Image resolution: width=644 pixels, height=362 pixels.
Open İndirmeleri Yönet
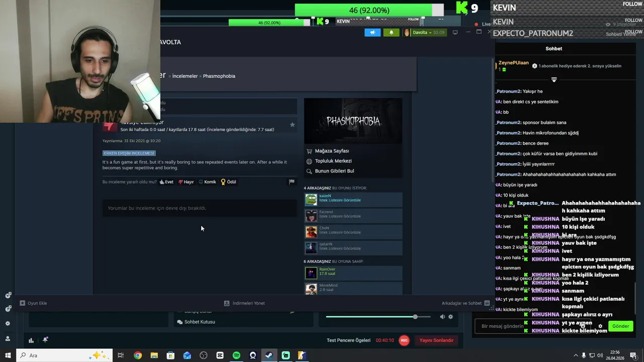[x=245, y=303]
